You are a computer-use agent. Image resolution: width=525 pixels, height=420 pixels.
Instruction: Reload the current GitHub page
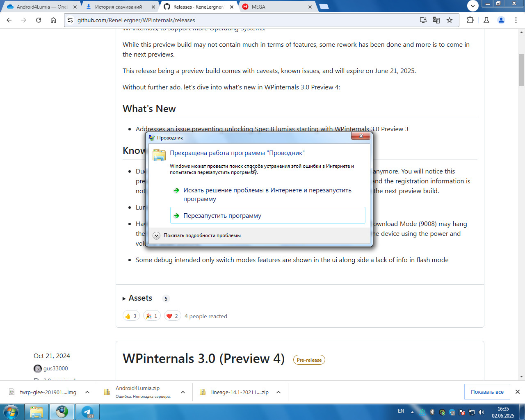tap(39, 20)
